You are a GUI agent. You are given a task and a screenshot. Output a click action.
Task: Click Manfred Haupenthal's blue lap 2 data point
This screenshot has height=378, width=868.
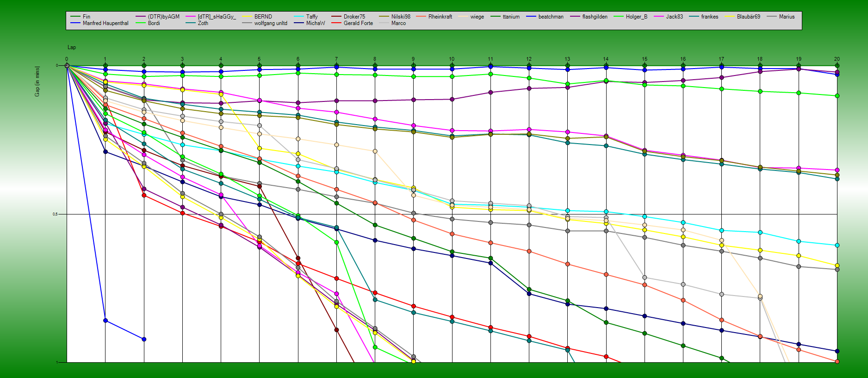click(144, 340)
